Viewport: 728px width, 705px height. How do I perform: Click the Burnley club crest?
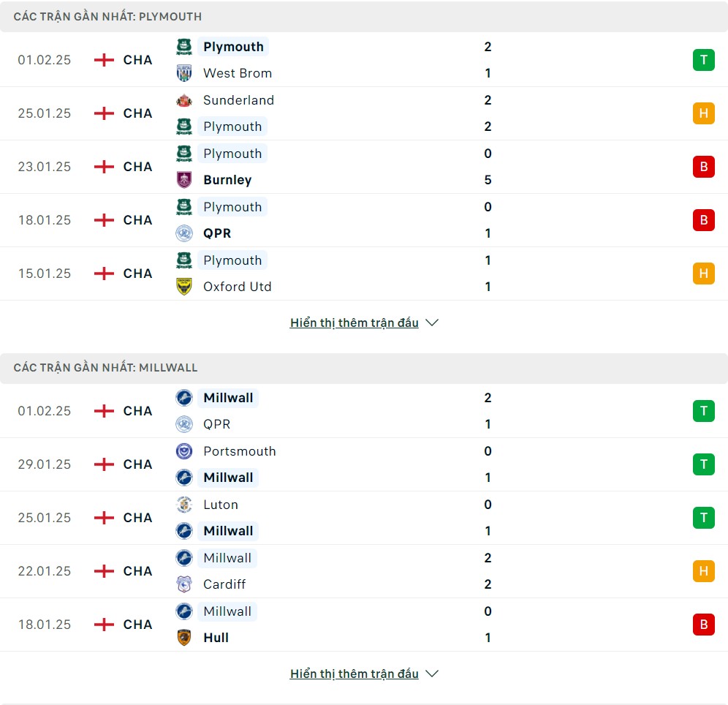coord(184,180)
